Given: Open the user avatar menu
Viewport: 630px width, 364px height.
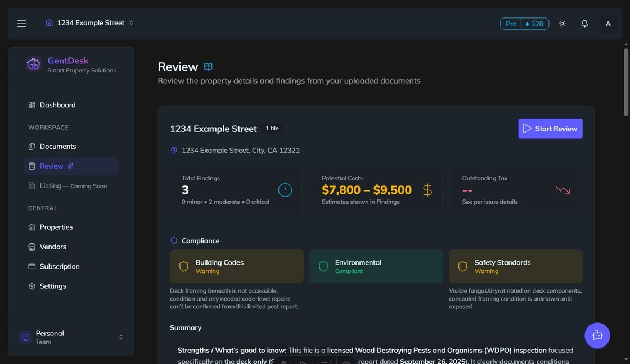Looking at the screenshot, I should click(x=608, y=24).
